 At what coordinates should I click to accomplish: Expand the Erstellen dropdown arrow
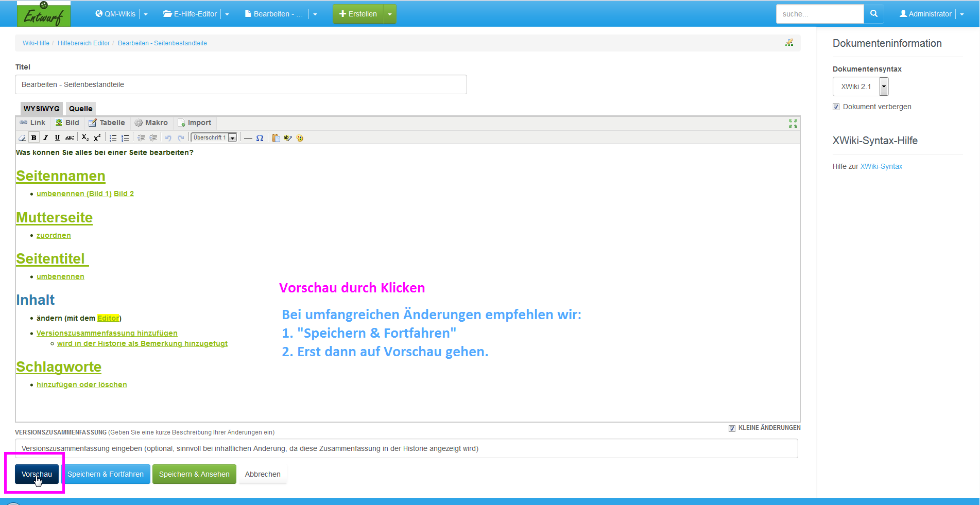point(390,14)
